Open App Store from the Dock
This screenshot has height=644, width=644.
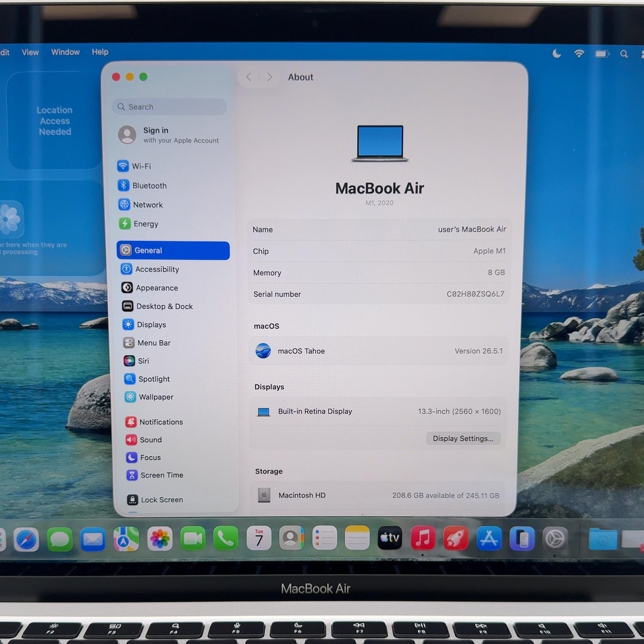point(489,538)
